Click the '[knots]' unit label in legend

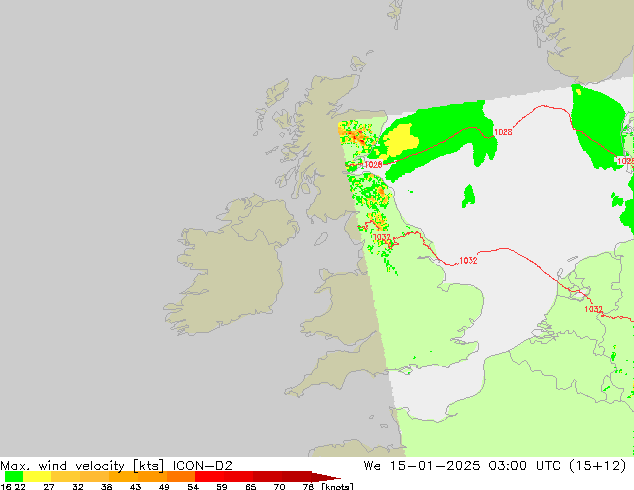[x=338, y=486]
